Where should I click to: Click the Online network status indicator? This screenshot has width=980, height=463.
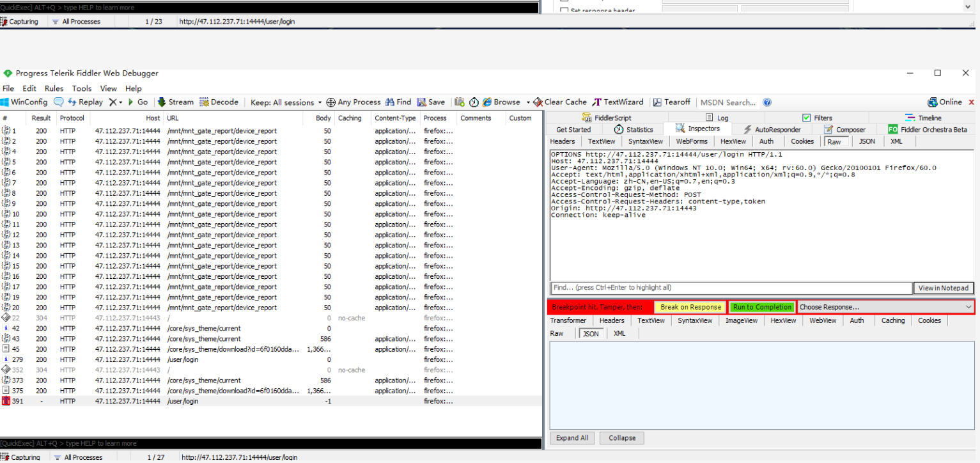click(x=945, y=102)
